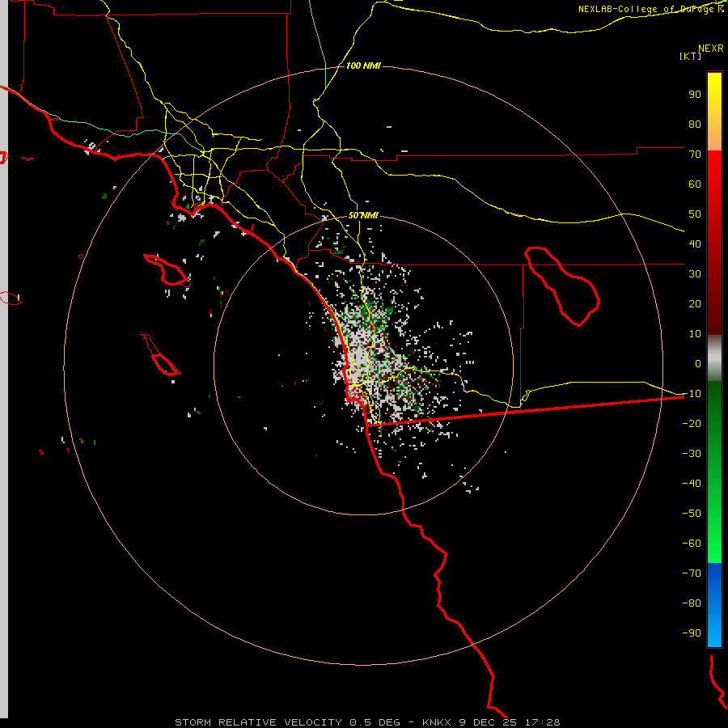Click the -70 value on the velocity scale
728x728 pixels.
coord(692,573)
